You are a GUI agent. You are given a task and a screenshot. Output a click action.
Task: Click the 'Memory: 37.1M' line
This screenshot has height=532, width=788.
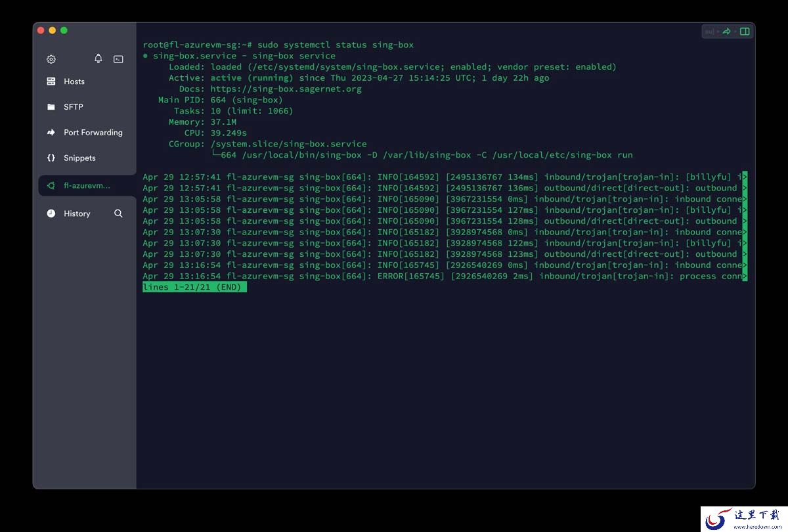point(203,122)
